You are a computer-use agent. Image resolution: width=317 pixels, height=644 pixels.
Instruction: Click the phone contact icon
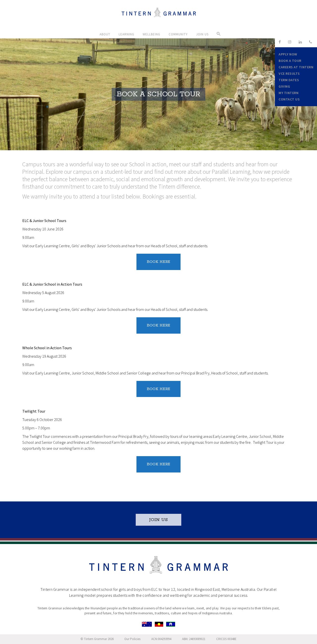tap(310, 42)
